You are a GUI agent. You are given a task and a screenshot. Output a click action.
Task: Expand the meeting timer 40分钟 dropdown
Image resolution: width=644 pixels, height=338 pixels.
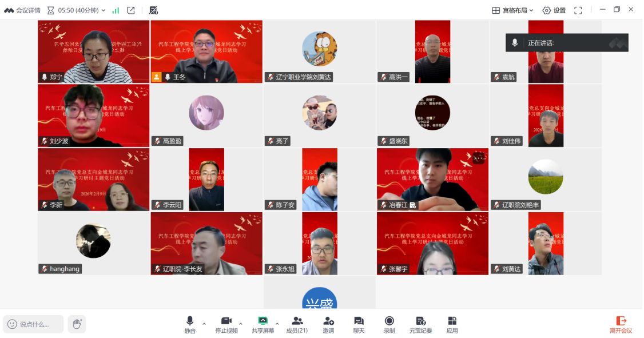click(x=104, y=10)
